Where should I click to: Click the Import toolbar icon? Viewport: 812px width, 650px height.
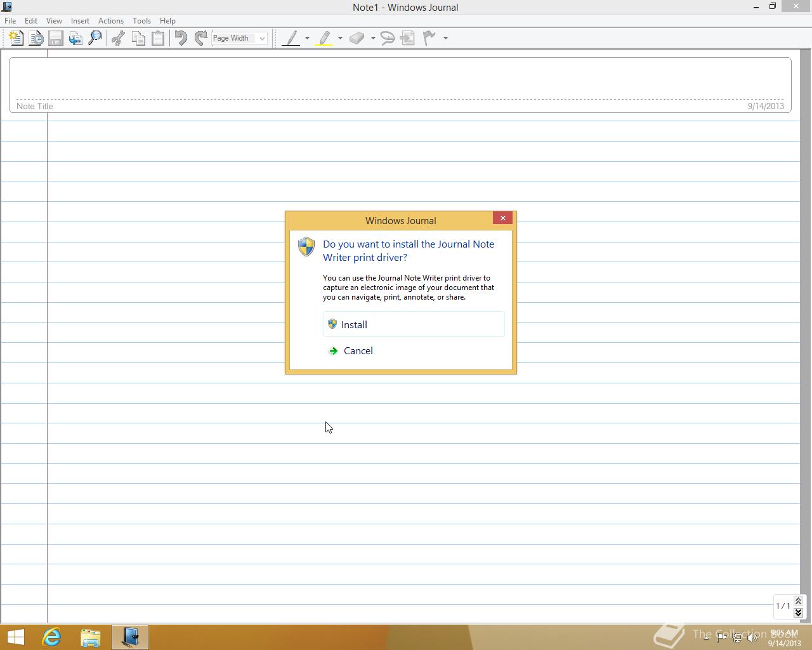pyautogui.click(x=75, y=38)
